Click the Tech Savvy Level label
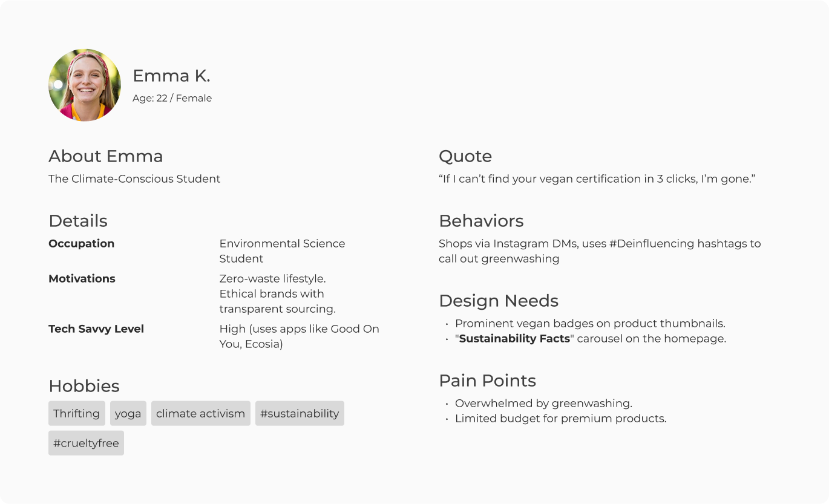The height and width of the screenshot is (504, 829). [96, 329]
